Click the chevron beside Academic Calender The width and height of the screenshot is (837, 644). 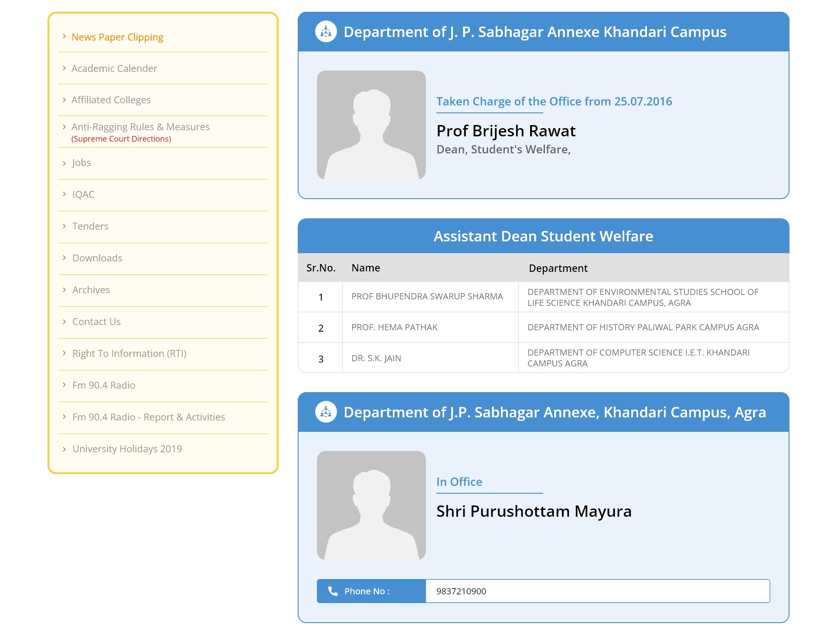65,68
